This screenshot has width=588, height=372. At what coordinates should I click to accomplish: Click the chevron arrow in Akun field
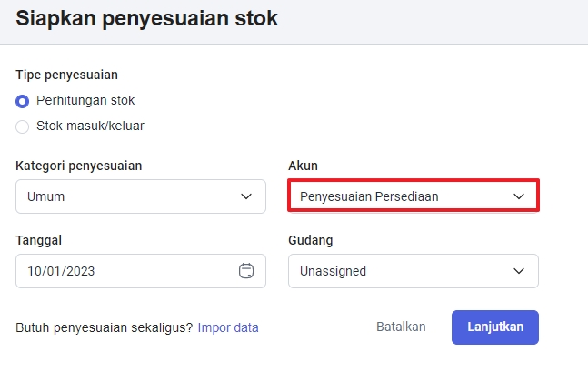[x=519, y=196]
